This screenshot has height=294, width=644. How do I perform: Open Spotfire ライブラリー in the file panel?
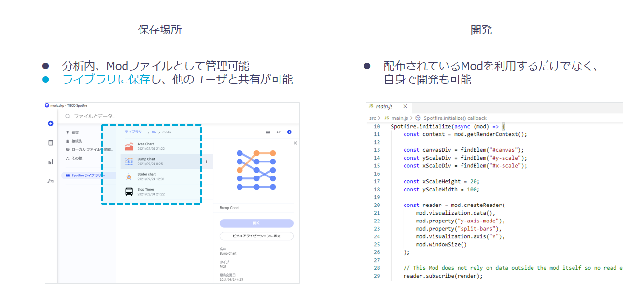pyautogui.click(x=88, y=176)
